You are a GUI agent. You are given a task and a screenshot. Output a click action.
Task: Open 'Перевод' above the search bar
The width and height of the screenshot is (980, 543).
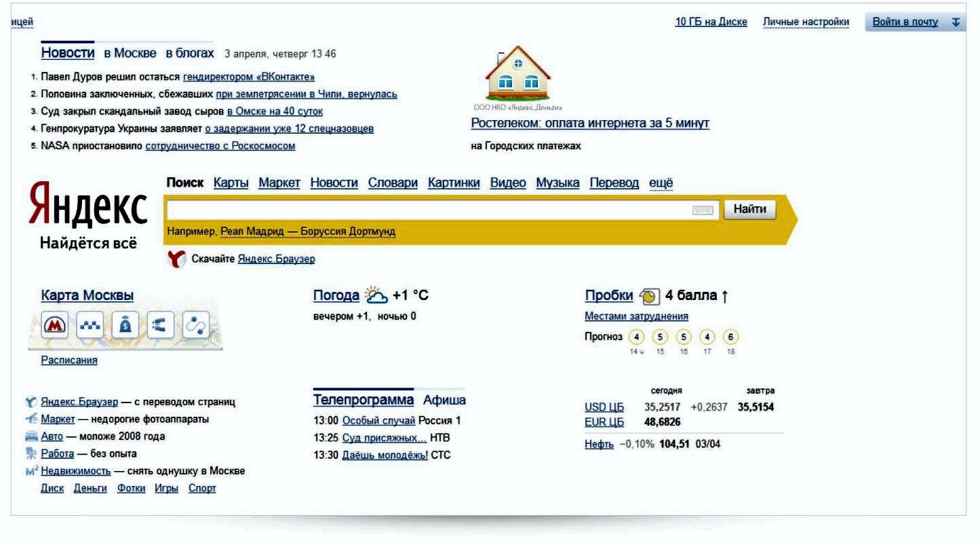614,183
